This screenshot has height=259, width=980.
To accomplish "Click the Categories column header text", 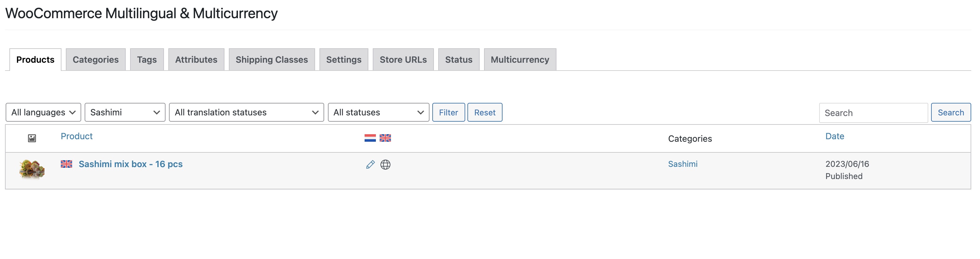I will pos(690,139).
